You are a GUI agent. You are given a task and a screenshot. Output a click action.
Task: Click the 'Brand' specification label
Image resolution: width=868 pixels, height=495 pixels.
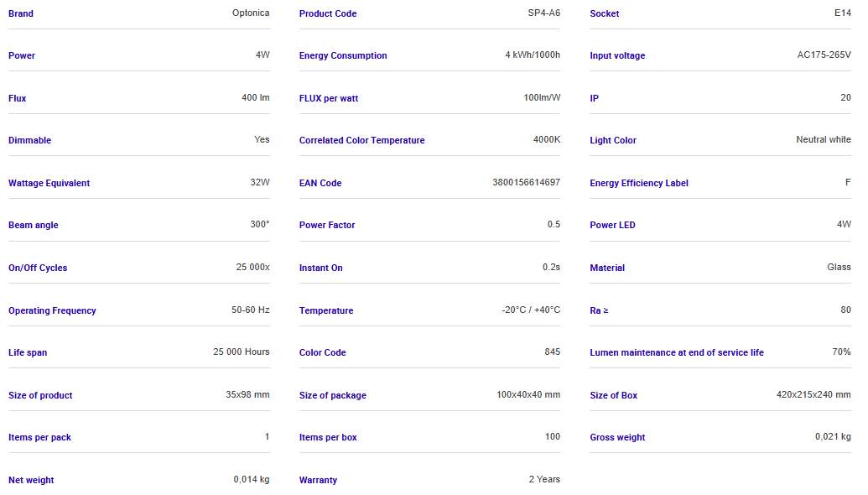pos(21,13)
